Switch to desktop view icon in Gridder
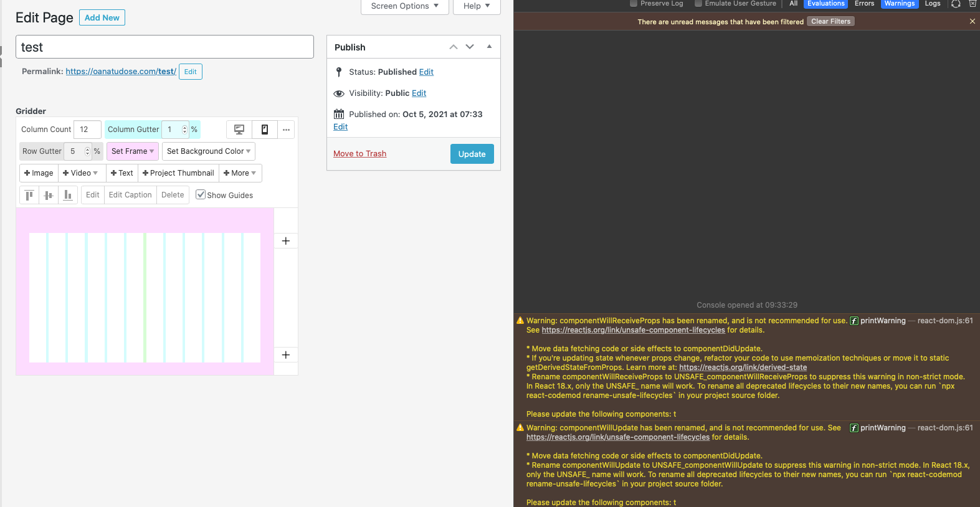The width and height of the screenshot is (980, 507). tap(239, 130)
